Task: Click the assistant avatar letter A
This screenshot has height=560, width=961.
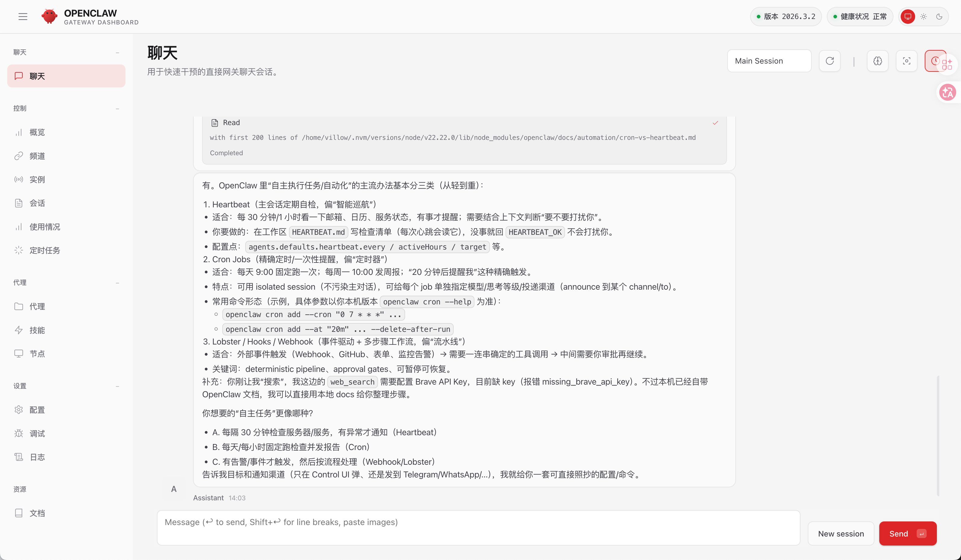Action: point(174,489)
